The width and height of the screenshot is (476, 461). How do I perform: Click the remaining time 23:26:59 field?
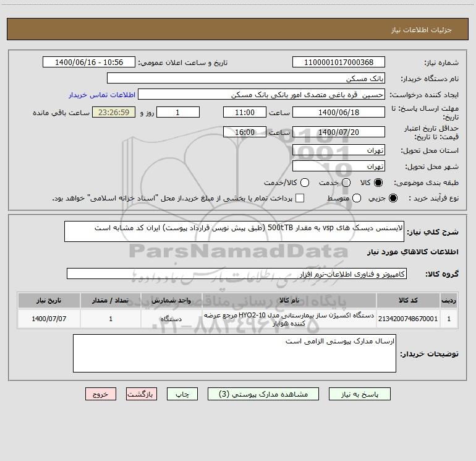114,112
